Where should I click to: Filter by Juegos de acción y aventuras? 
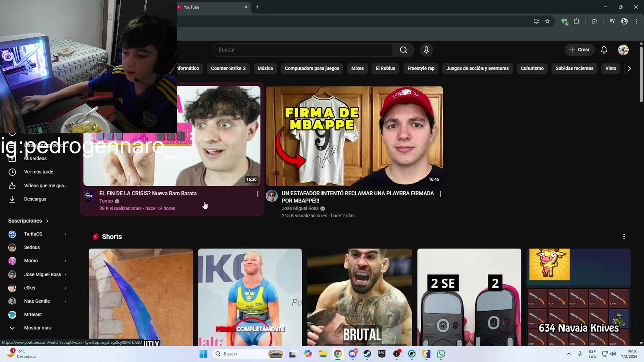pyautogui.click(x=477, y=68)
